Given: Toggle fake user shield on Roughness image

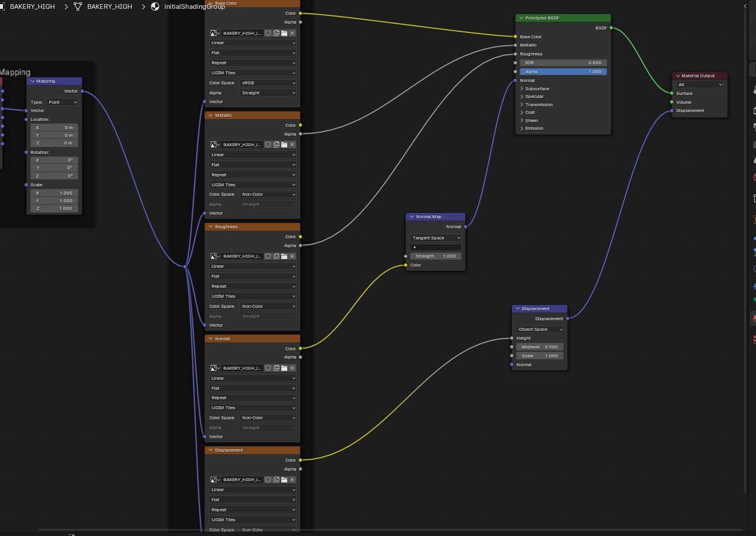Looking at the screenshot, I should click(268, 256).
